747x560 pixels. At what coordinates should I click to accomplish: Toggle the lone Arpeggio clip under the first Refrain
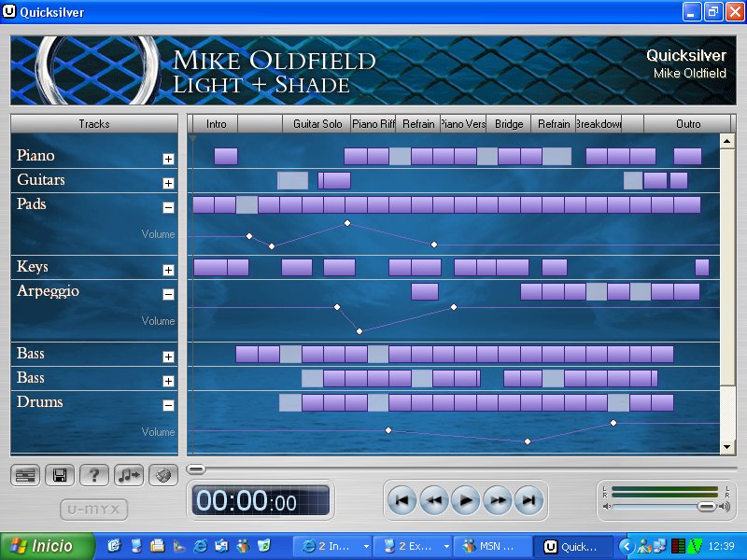coord(425,291)
